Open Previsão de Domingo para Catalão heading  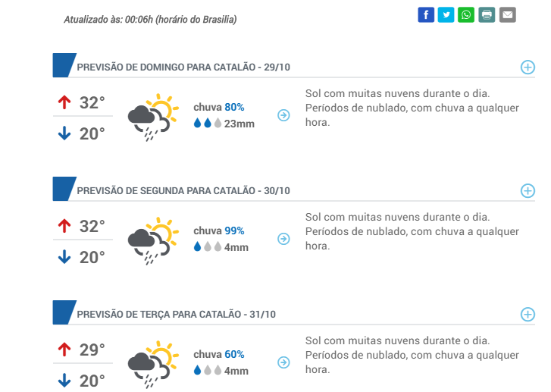click(x=183, y=67)
